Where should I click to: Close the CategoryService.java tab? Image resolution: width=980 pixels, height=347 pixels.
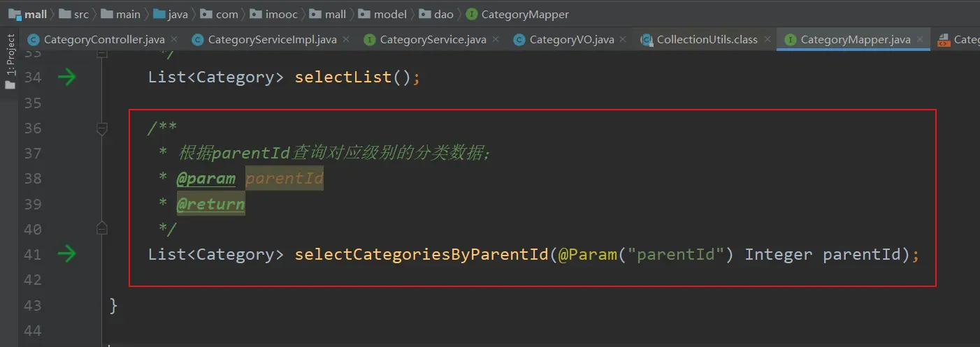(x=495, y=40)
